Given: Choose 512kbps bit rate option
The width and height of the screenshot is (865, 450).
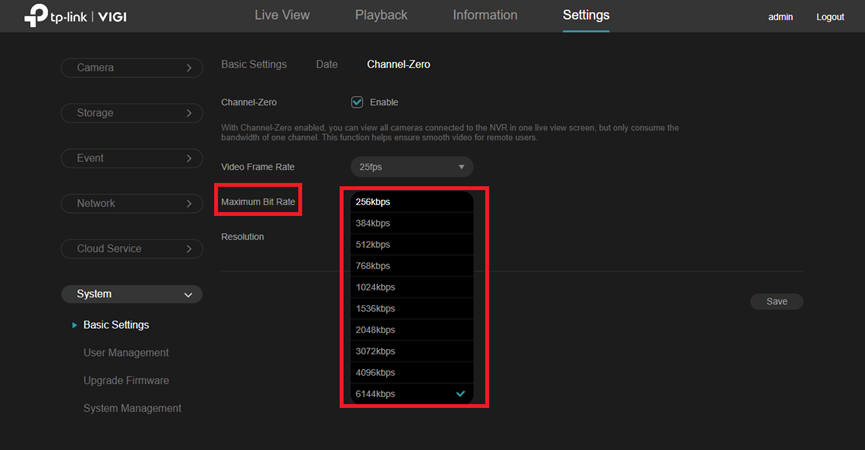Looking at the screenshot, I should coord(412,244).
